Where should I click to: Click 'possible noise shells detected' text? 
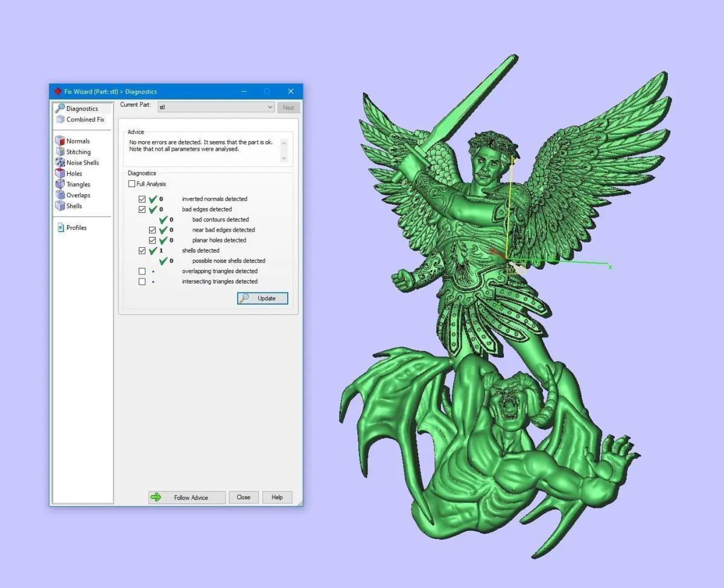tap(229, 261)
